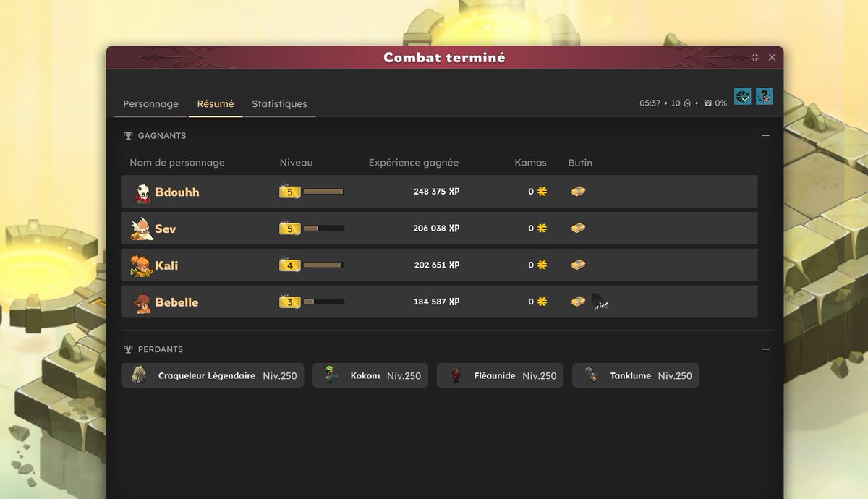
Task: Open the Personnage tab
Action: (x=150, y=104)
